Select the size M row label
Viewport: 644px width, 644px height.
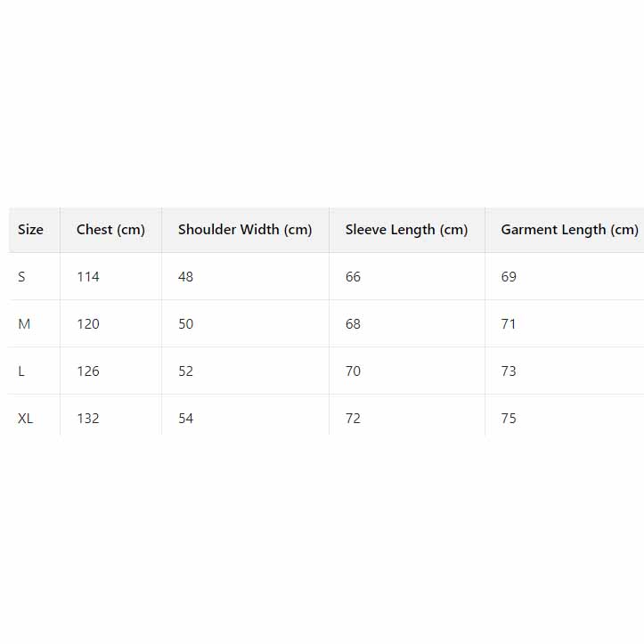click(x=24, y=324)
